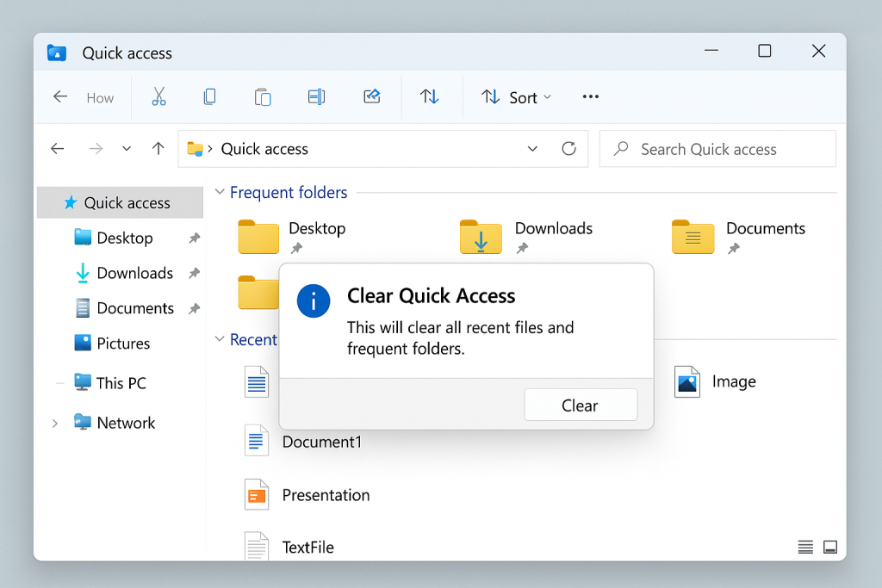Open the Downloads frequent folder icon
Screen dimensions: 882x588
point(481,237)
